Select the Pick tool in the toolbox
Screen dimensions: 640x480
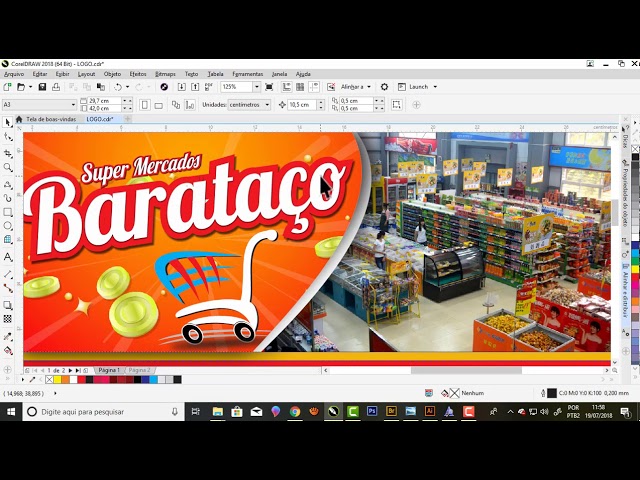[x=7, y=122]
